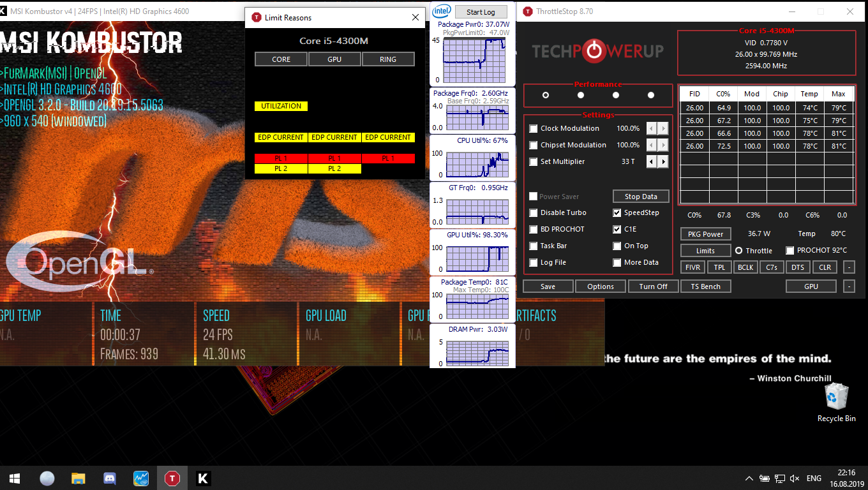Viewport: 868px width, 490px height.
Task: Lower the Set Multiplier value
Action: click(x=652, y=161)
